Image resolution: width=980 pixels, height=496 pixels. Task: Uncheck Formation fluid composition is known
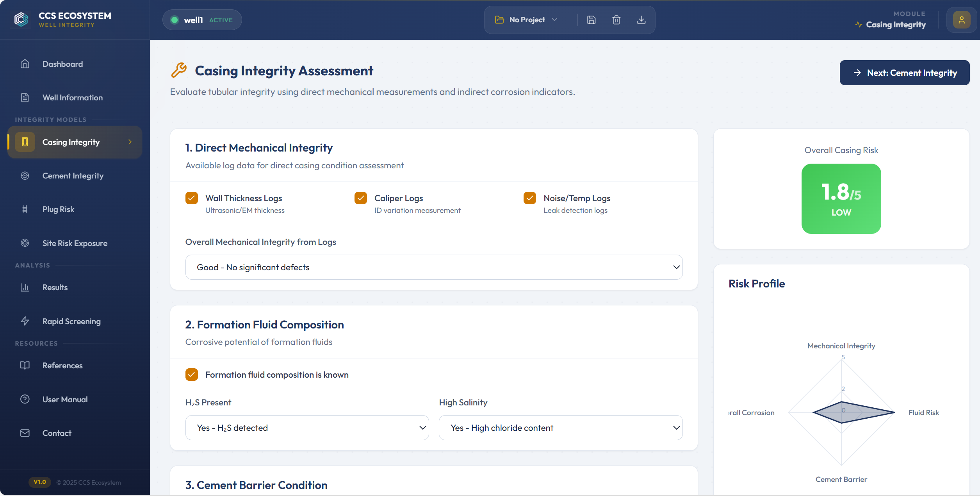(x=192, y=375)
